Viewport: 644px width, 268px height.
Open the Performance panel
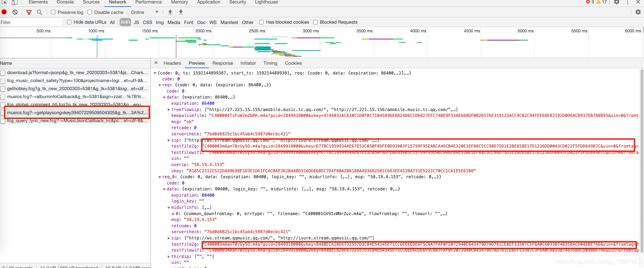[149, 2]
